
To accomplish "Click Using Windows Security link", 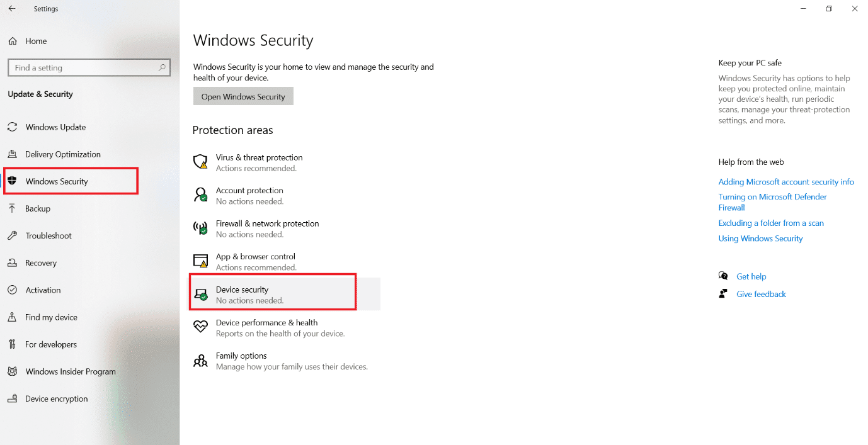I will 760,238.
